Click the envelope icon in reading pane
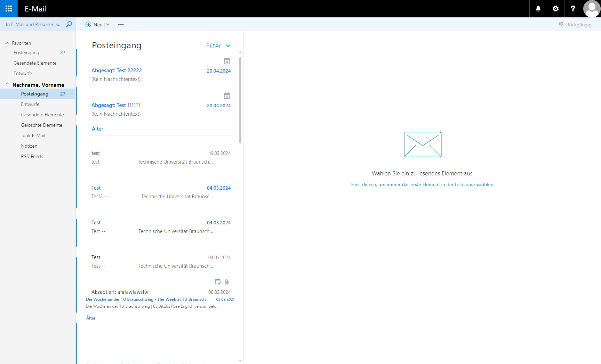 tap(423, 144)
